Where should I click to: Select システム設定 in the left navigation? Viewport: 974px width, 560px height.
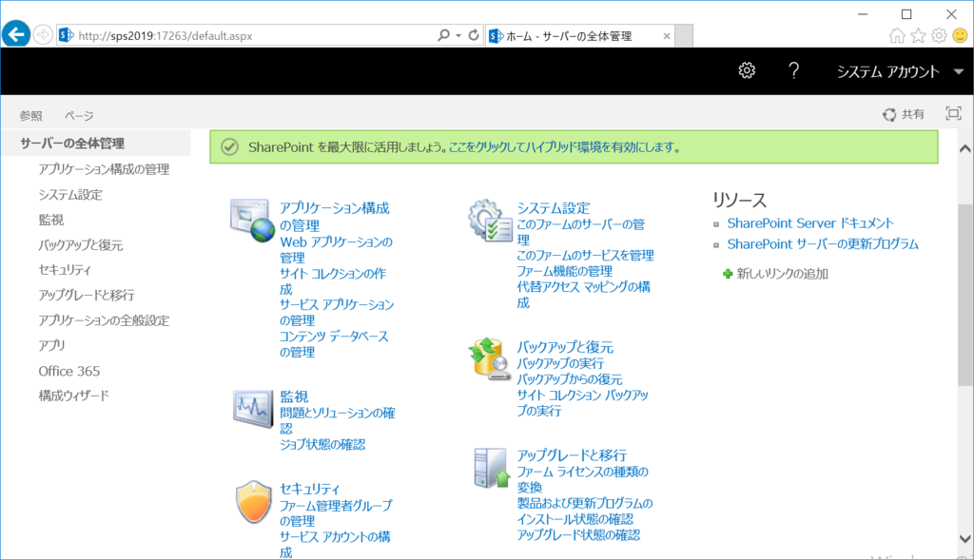[70, 194]
